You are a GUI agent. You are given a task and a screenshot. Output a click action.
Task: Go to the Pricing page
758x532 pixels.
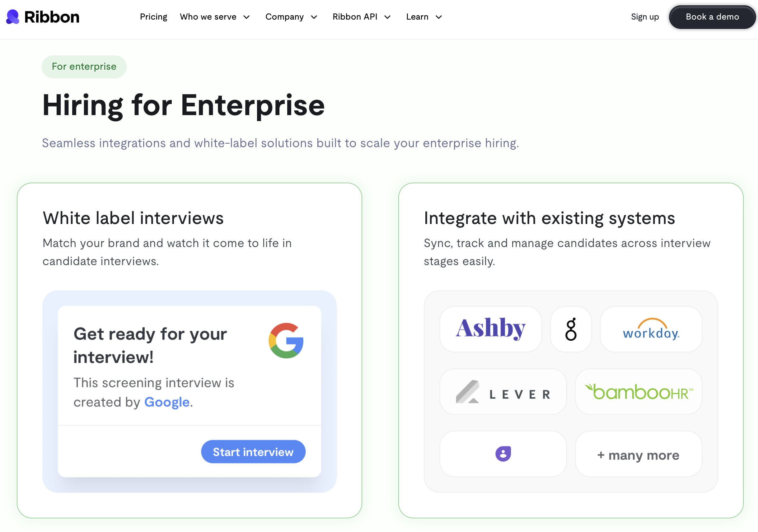coord(153,17)
